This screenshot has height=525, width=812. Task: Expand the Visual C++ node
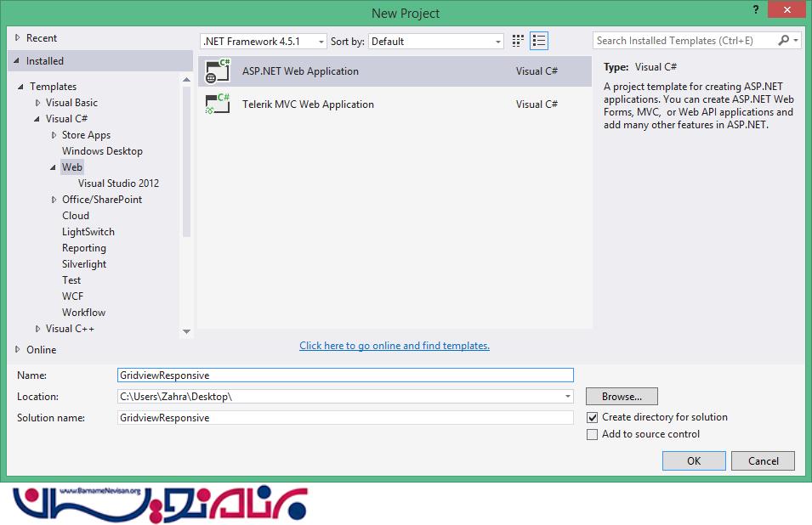tap(37, 329)
